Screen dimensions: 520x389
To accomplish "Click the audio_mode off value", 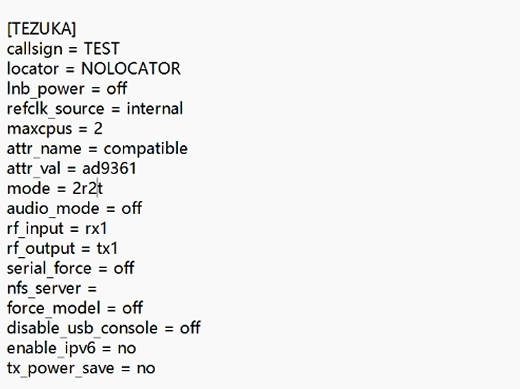I will (x=132, y=208).
